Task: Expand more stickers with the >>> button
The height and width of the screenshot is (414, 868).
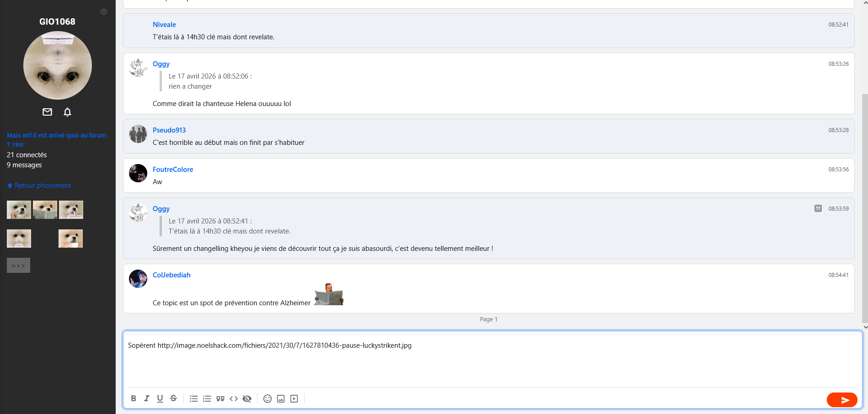Action: [18, 265]
